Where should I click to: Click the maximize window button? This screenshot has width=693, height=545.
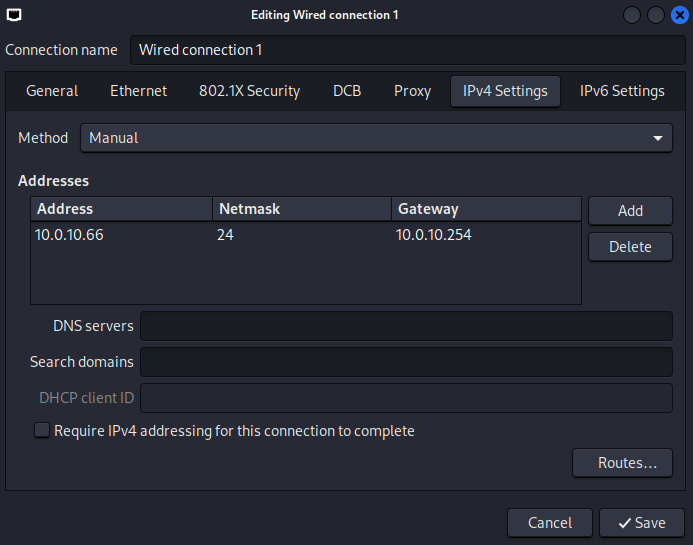point(656,15)
